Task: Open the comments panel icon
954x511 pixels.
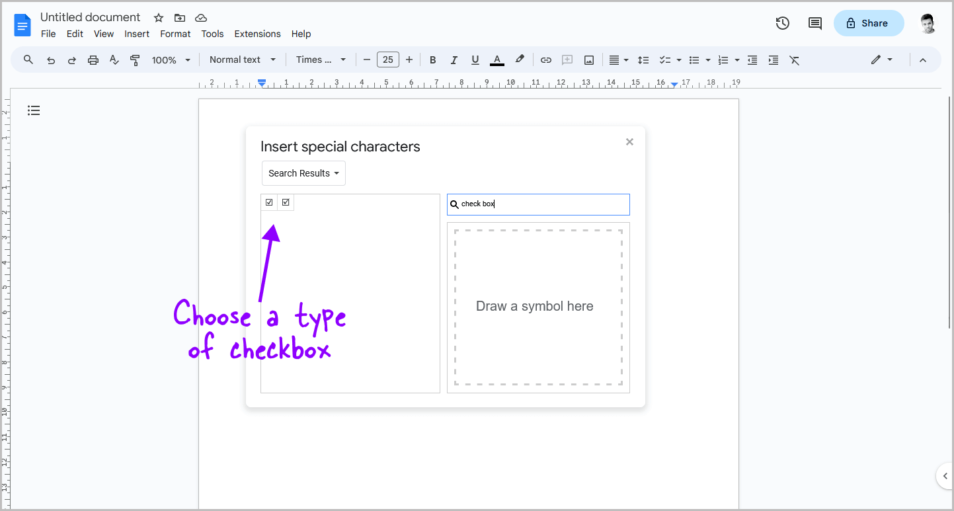Action: (815, 23)
